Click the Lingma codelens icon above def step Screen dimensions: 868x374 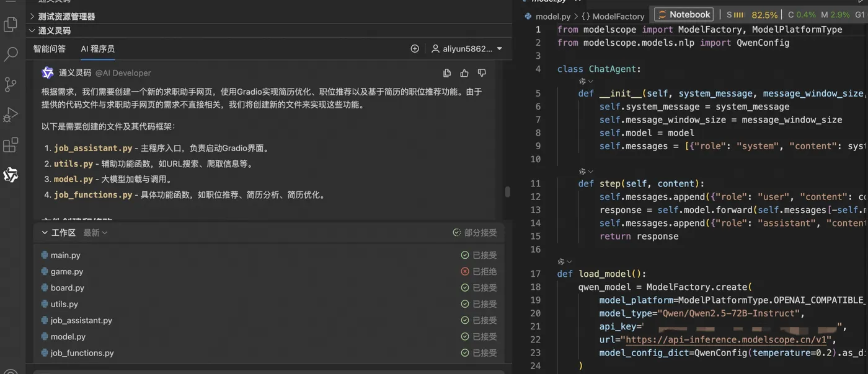point(582,172)
